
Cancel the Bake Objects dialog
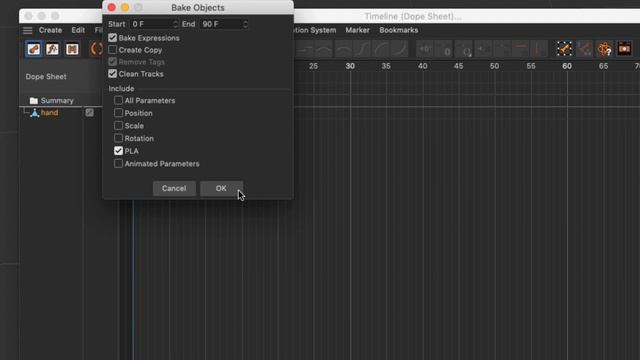(174, 189)
